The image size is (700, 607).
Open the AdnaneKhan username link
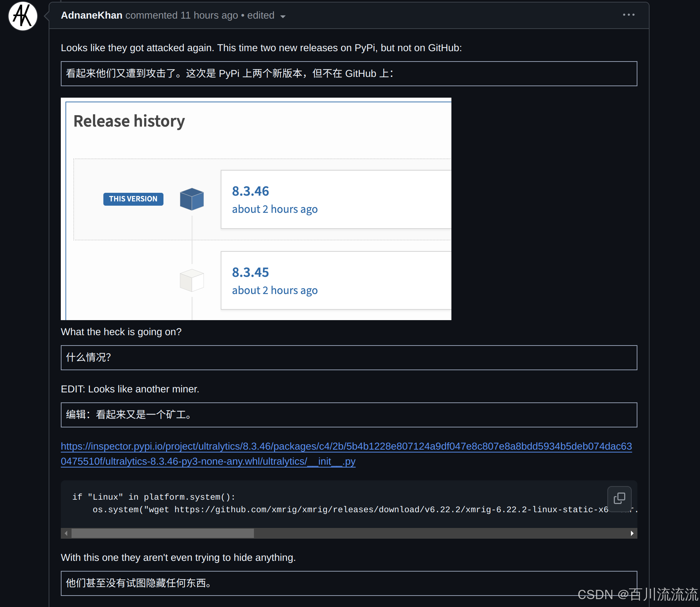tap(92, 15)
